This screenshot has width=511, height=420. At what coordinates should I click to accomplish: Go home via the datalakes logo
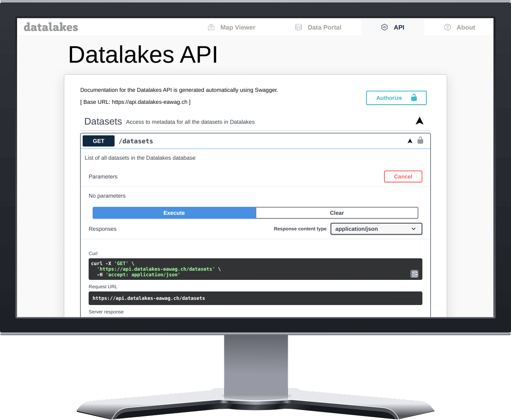(51, 27)
